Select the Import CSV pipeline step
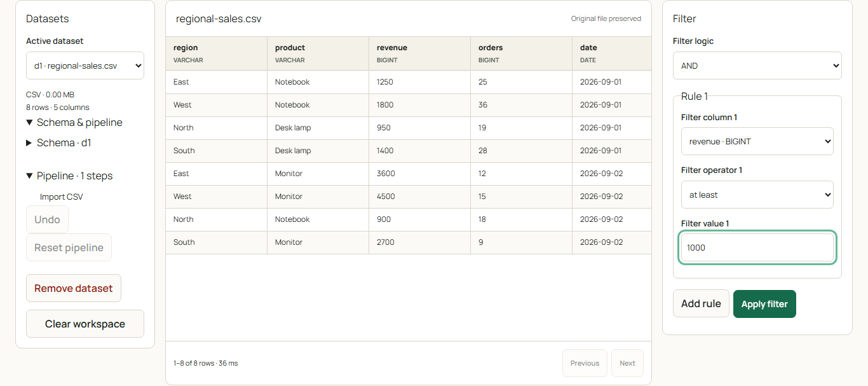This screenshot has height=386, width=868. click(x=62, y=196)
